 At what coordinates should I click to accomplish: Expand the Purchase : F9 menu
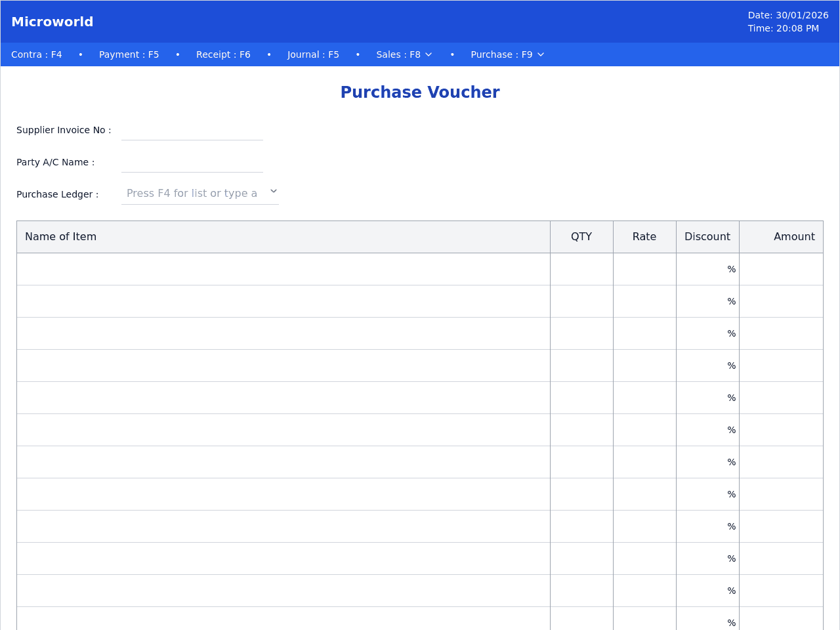507,54
